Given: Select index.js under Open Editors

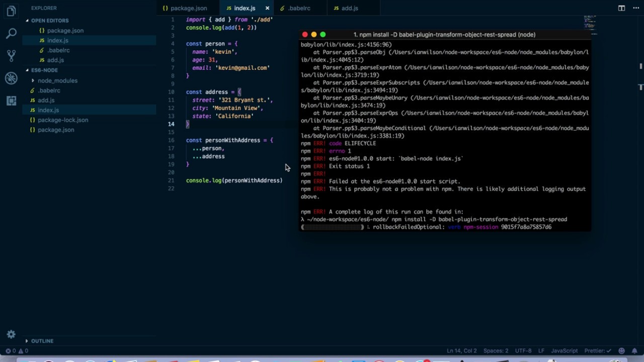Looking at the screenshot, I should [x=57, y=40].
